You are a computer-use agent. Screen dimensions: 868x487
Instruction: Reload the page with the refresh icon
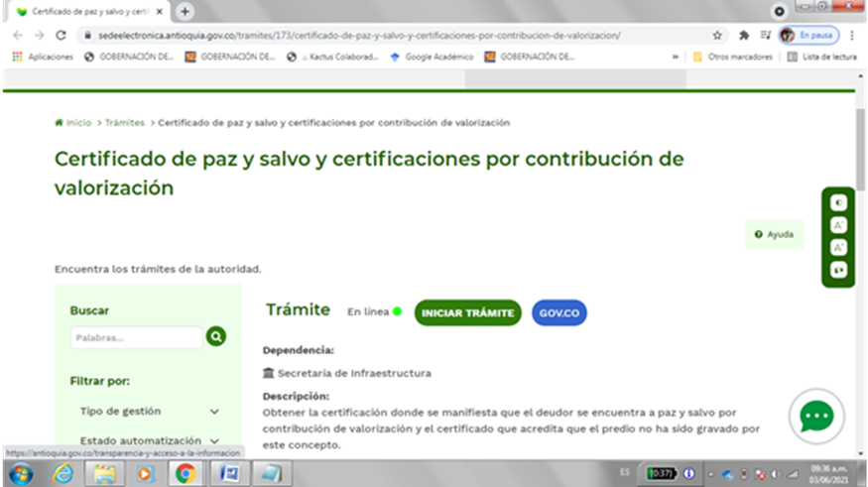pyautogui.click(x=61, y=36)
